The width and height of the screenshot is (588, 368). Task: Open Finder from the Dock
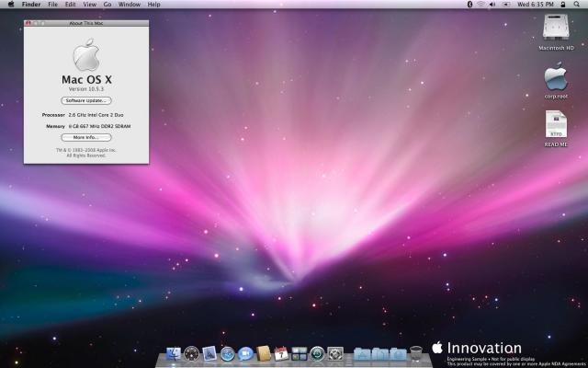click(174, 353)
